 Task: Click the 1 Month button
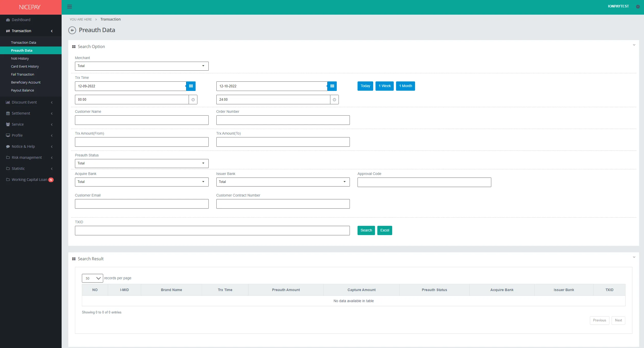tap(406, 86)
